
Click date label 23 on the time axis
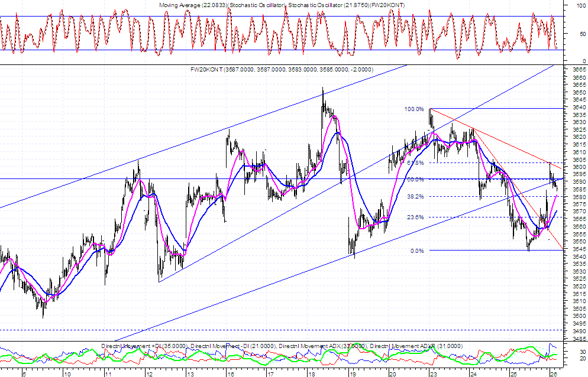point(433,374)
